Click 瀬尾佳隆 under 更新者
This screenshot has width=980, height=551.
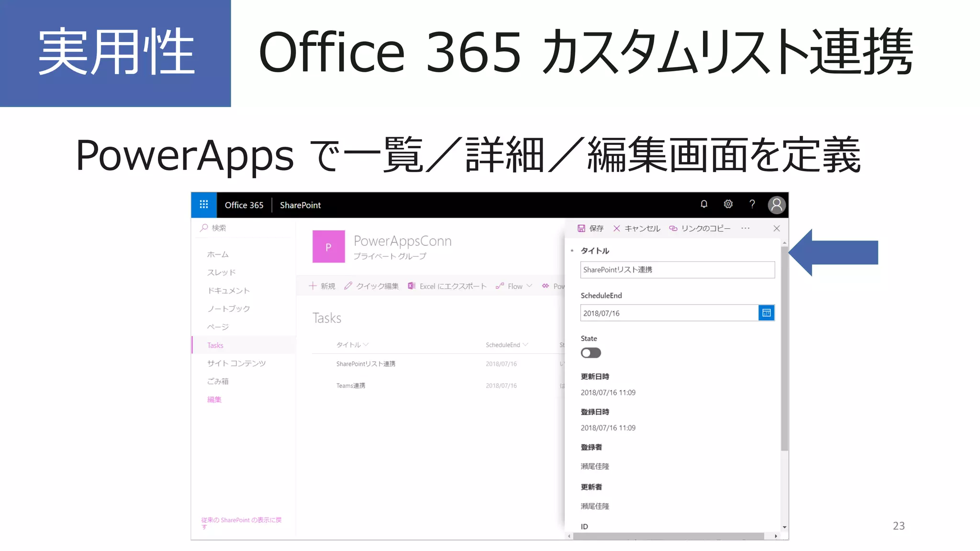[x=595, y=506]
